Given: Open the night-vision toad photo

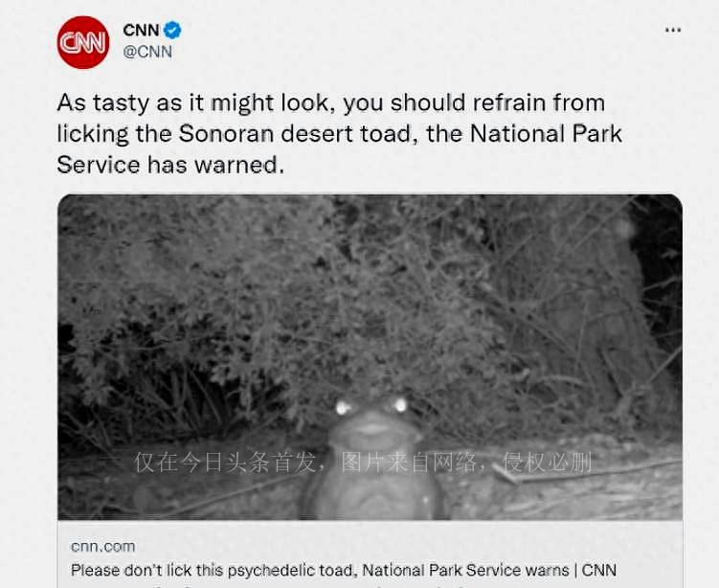Looking at the screenshot, I should 370,357.
